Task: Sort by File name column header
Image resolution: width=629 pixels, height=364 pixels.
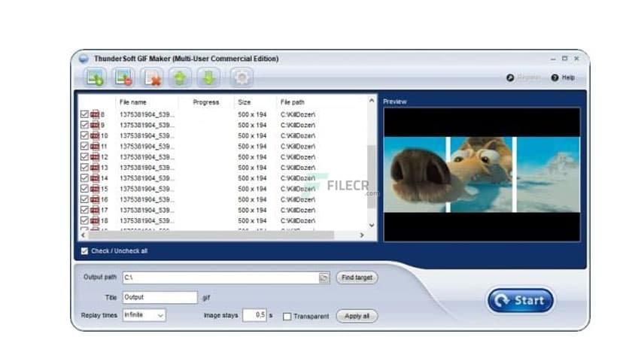Action: 132,102
